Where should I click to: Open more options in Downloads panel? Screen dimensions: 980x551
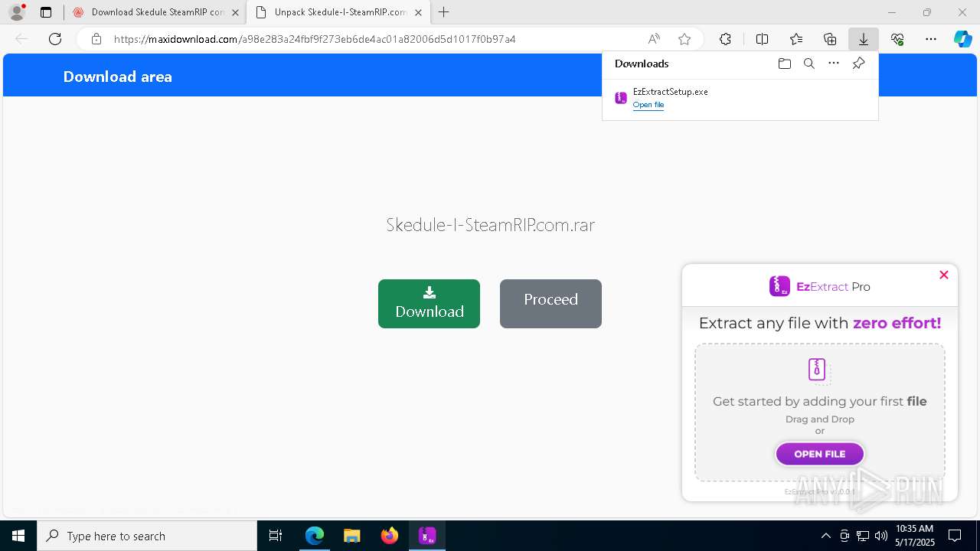click(x=834, y=64)
